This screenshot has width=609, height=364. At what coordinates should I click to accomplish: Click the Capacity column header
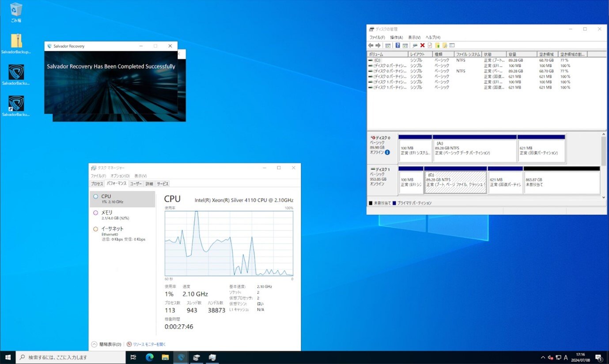pos(522,54)
